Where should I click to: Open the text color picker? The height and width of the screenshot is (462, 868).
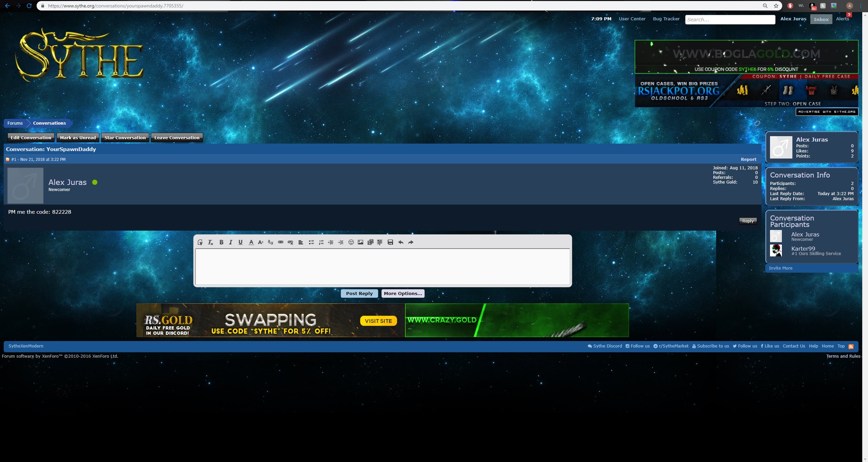[251, 242]
